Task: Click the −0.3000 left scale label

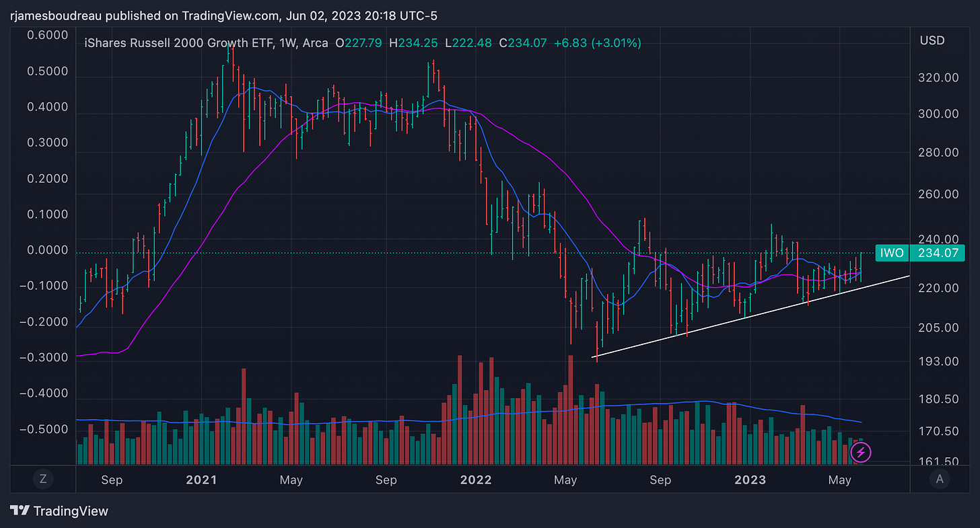Action: click(x=44, y=358)
